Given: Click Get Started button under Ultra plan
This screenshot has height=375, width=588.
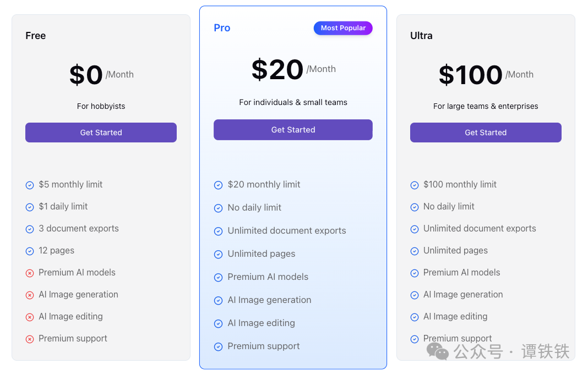Looking at the screenshot, I should (x=485, y=133).
